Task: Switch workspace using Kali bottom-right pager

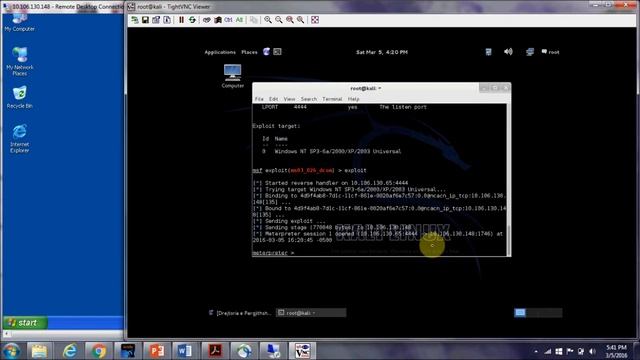Action: (x=538, y=313)
